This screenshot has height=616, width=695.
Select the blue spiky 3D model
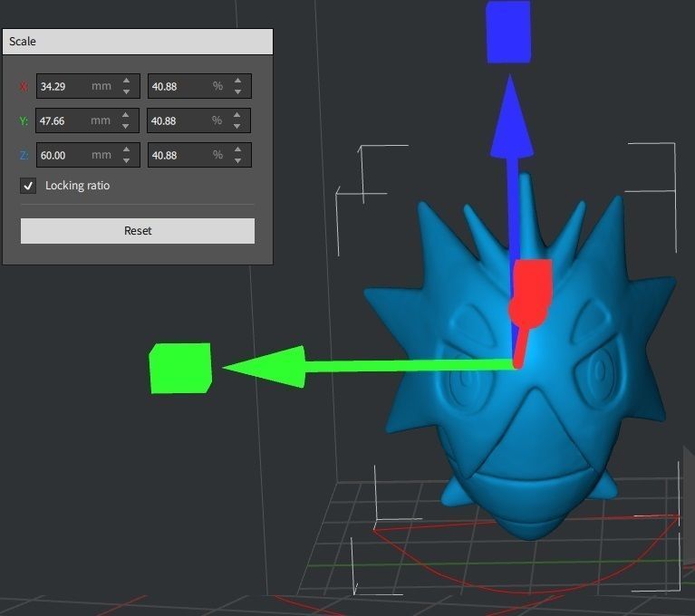click(532, 434)
